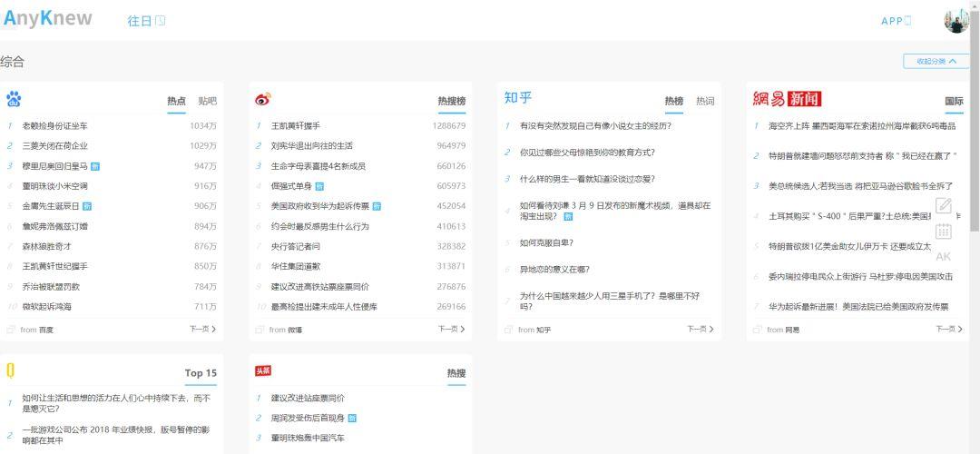Select the 热榜 tab in 知乎 card
Screen dimensions: 980x454
(673, 102)
